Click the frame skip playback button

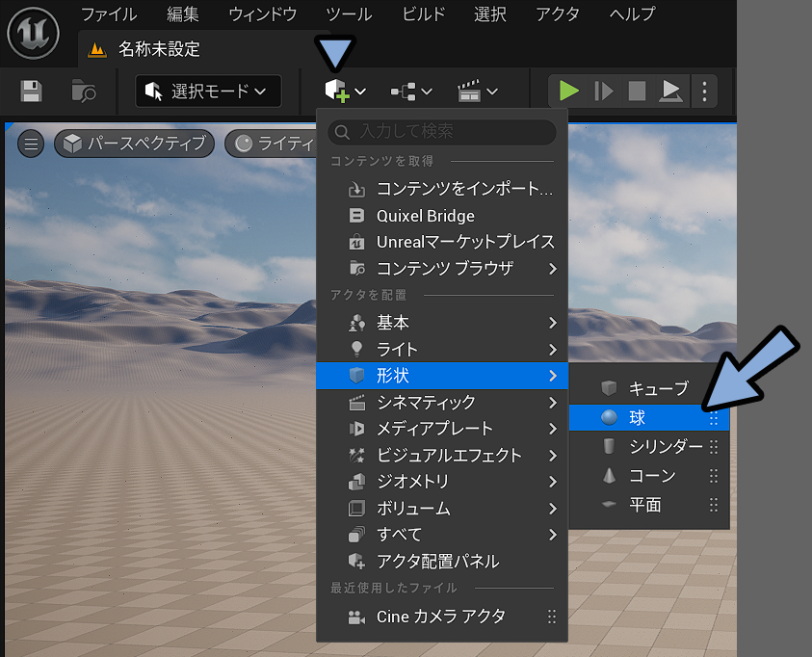[x=603, y=92]
